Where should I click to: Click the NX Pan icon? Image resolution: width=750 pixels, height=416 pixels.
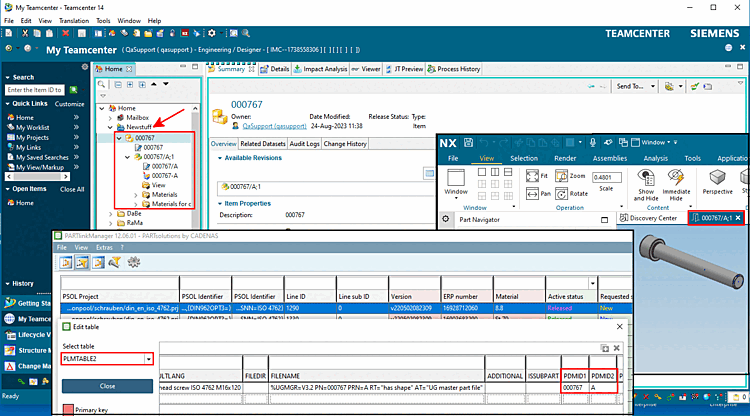532,194
